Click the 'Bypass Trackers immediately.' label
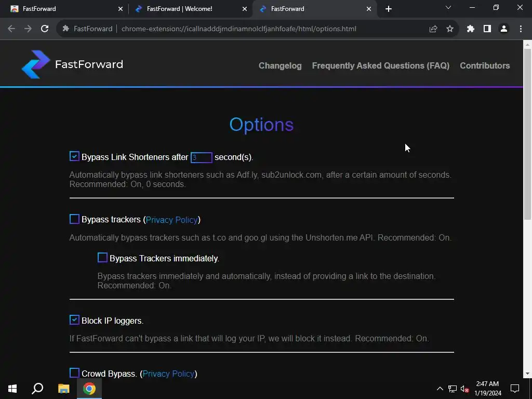This screenshot has width=532, height=399. (164, 258)
